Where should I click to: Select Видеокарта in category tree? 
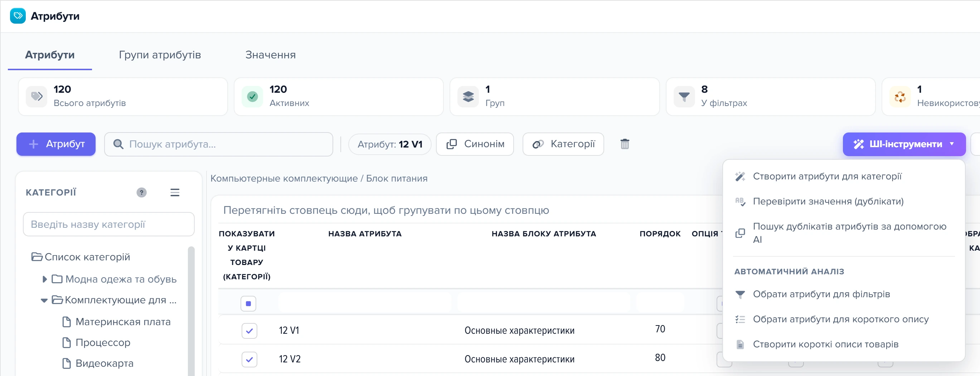[104, 363]
